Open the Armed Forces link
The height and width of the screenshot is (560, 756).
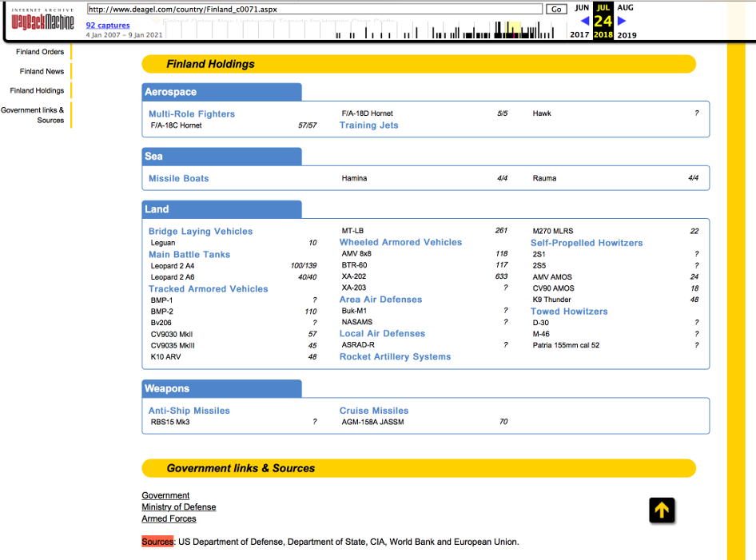tap(169, 518)
